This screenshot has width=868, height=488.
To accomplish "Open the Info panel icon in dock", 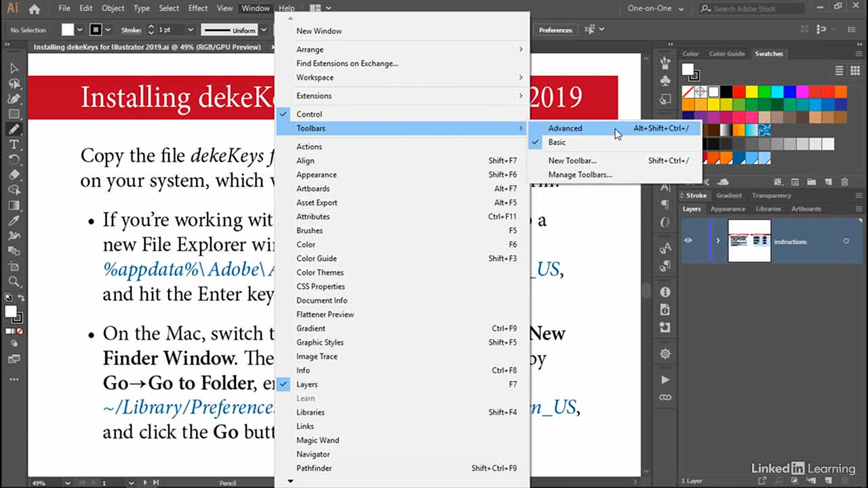I will [665, 292].
